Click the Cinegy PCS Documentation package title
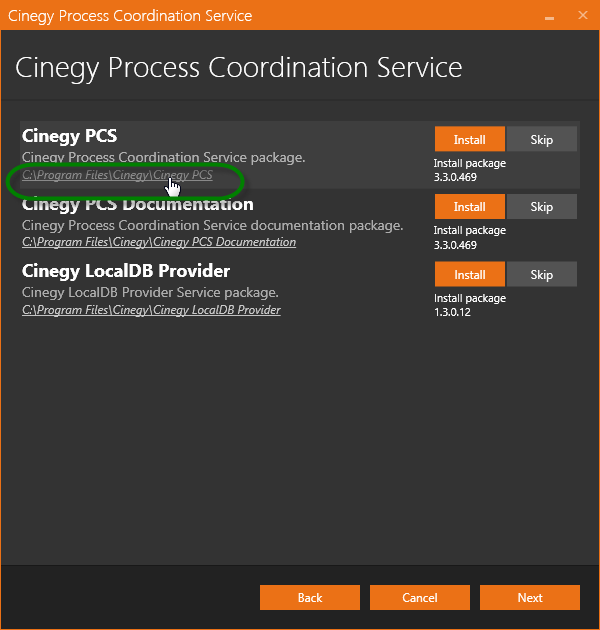 click(138, 204)
